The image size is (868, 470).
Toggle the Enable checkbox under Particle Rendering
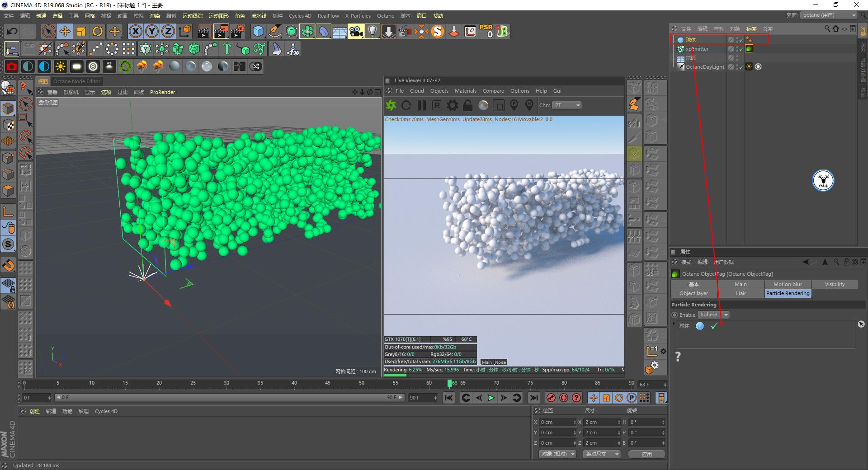[x=674, y=315]
